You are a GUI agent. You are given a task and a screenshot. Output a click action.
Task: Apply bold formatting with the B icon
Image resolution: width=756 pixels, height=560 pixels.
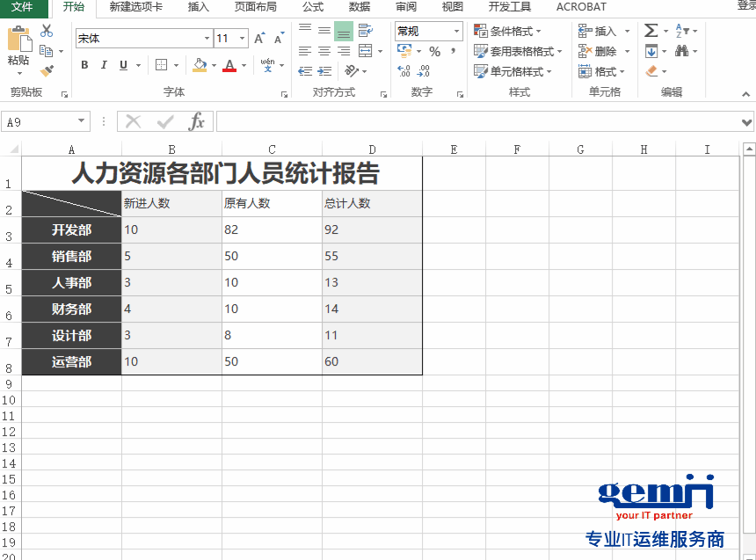pyautogui.click(x=84, y=65)
